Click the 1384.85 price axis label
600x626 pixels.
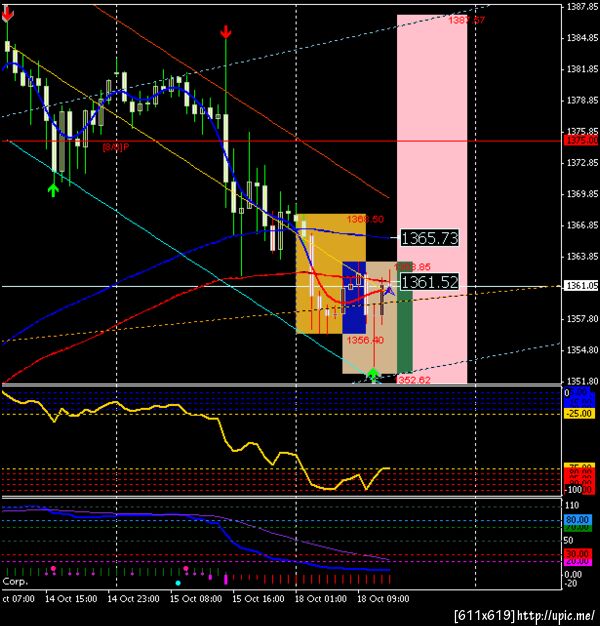pyautogui.click(x=582, y=38)
